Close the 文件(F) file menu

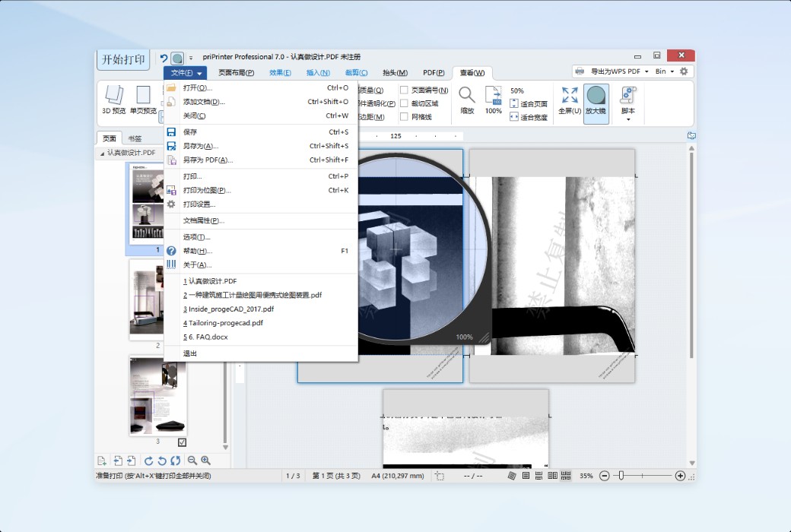(185, 73)
